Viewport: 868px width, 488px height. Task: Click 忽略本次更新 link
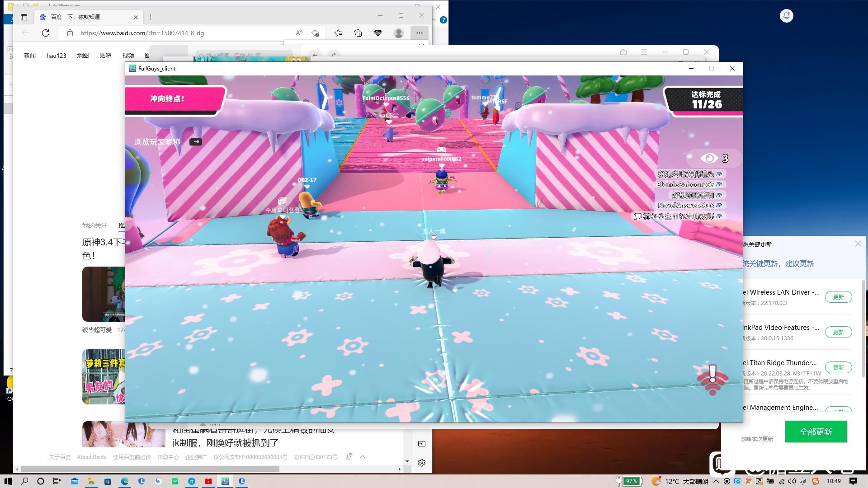coord(757,439)
